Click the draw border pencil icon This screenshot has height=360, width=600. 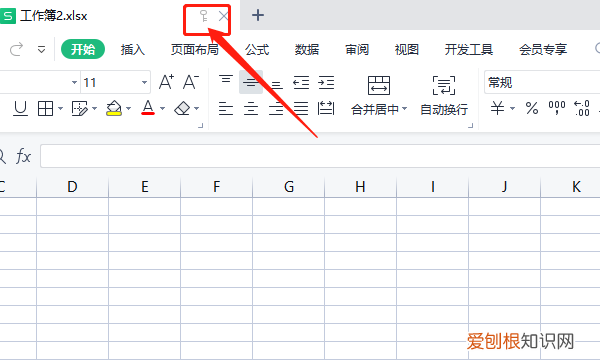[x=80, y=108]
